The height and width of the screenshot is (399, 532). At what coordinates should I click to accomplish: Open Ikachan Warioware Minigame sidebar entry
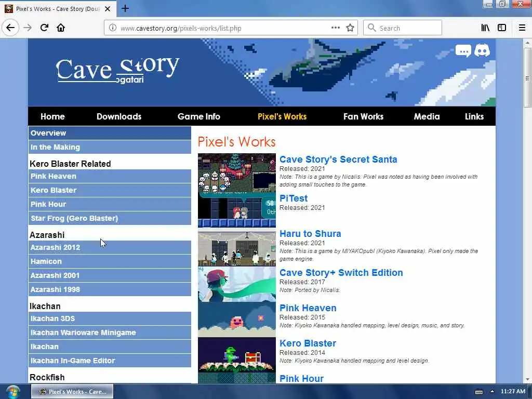(x=110, y=332)
